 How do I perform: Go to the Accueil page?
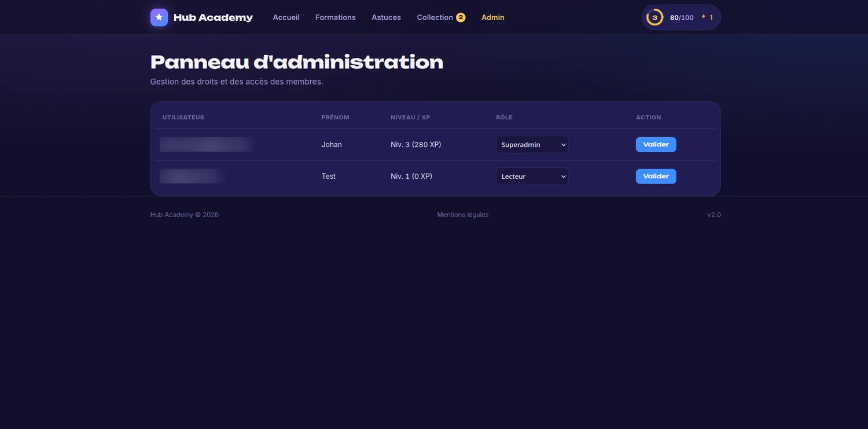tap(286, 17)
